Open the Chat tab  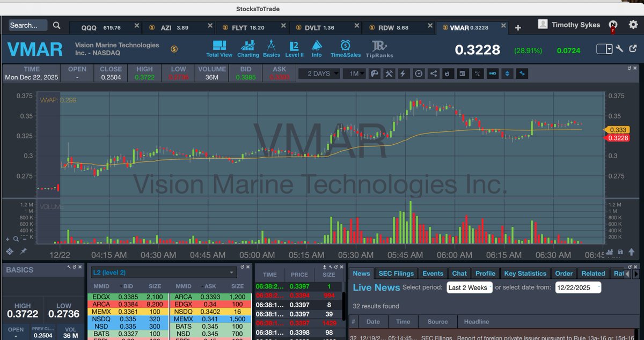click(459, 274)
